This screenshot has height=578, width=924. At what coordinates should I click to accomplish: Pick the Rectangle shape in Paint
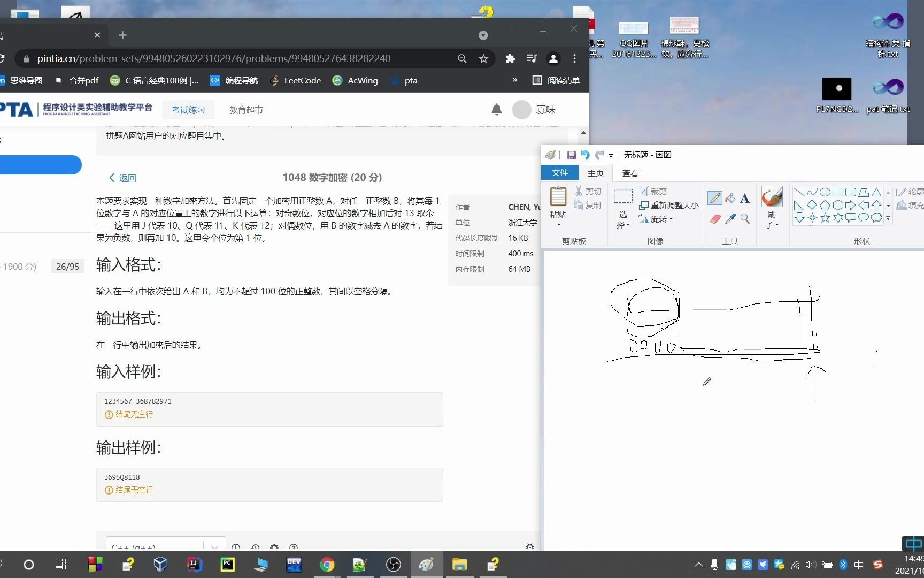click(x=838, y=192)
